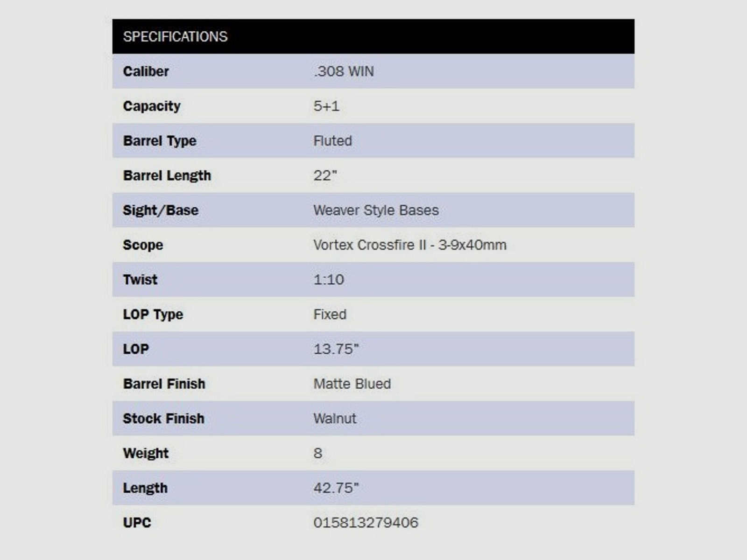The width and height of the screenshot is (747, 560).
Task: Click the .308 WIN caliber value
Action: 344,71
